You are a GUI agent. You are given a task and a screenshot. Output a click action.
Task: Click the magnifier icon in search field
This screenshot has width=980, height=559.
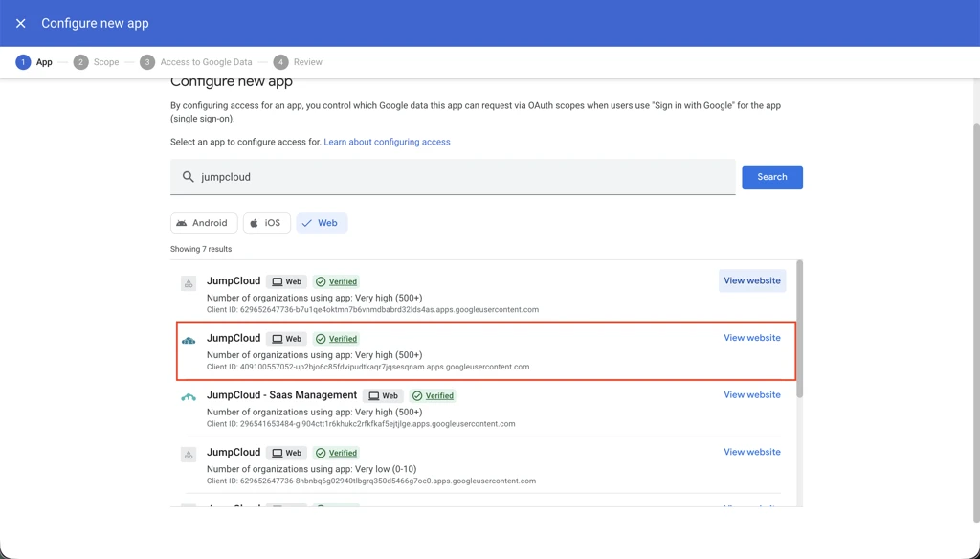point(189,177)
